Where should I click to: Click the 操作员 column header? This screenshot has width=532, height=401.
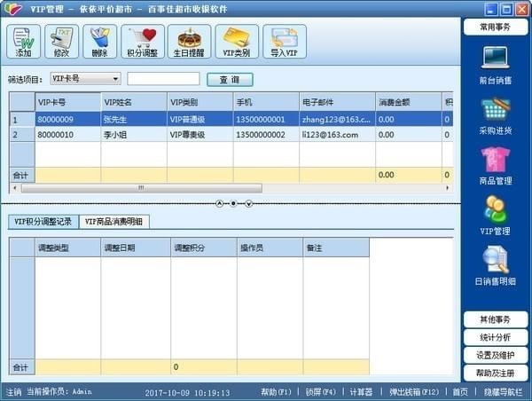click(270, 248)
